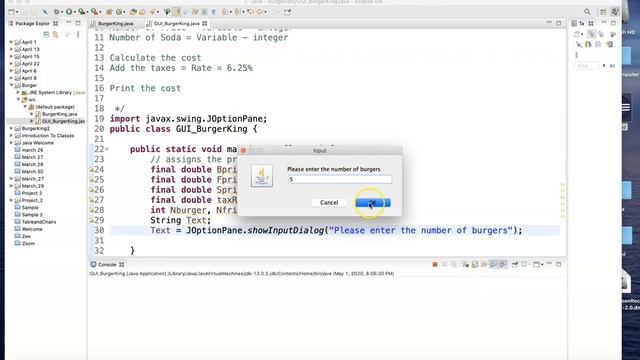Viewport: 640px width, 360px height.
Task: Click the New file toolbar icon
Action: coord(11,12)
